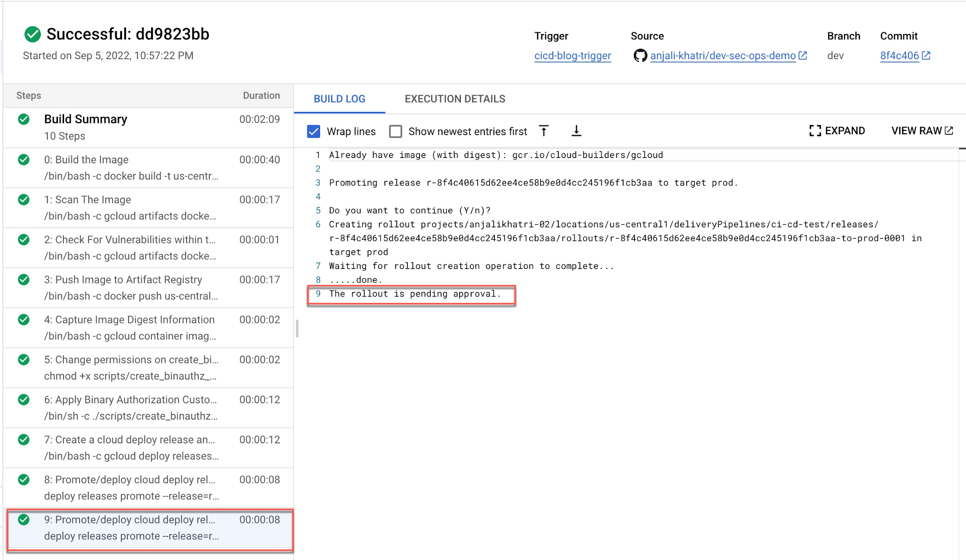Viewport: 966px width, 560px height.
Task: Open the commit 8f4c406 link
Action: (x=899, y=56)
